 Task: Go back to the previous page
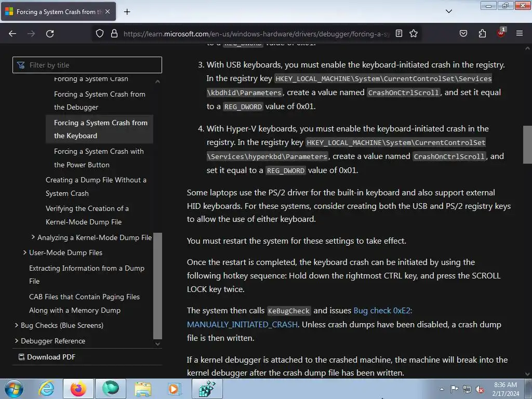coord(12,34)
